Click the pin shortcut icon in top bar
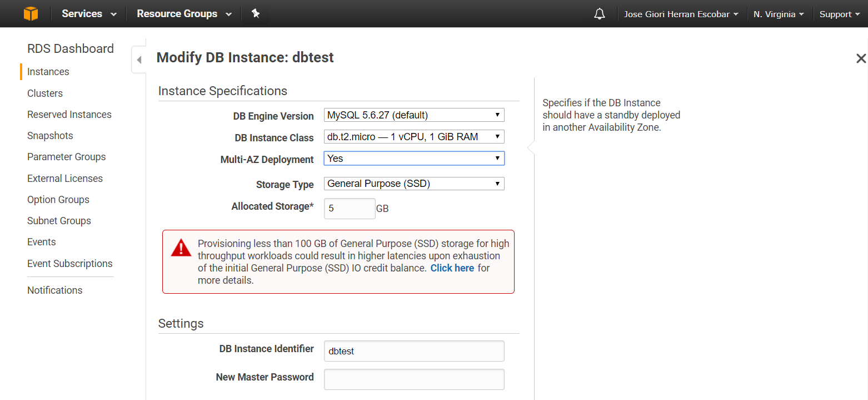Screen dimensions: 868x400 click(256, 13)
